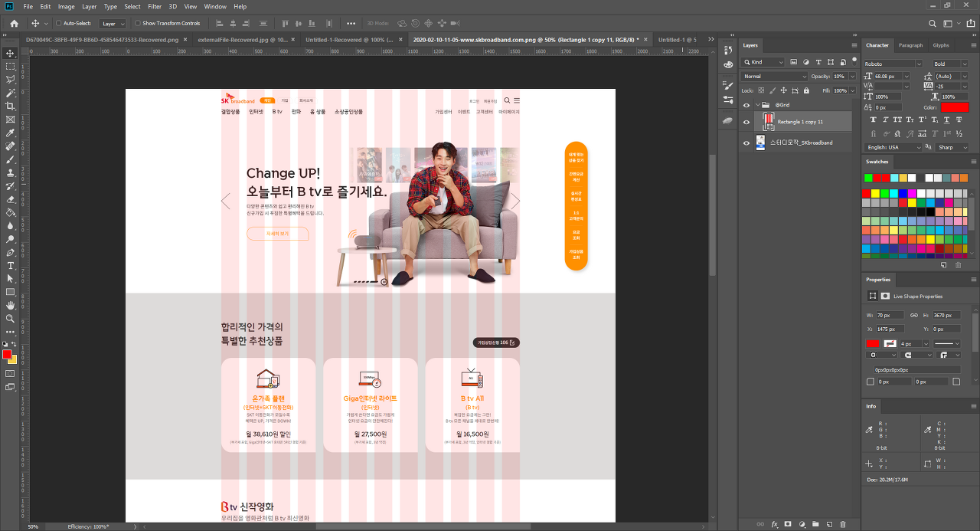The image size is (980, 531).
Task: Click the red text Color swatch
Action: (x=955, y=107)
